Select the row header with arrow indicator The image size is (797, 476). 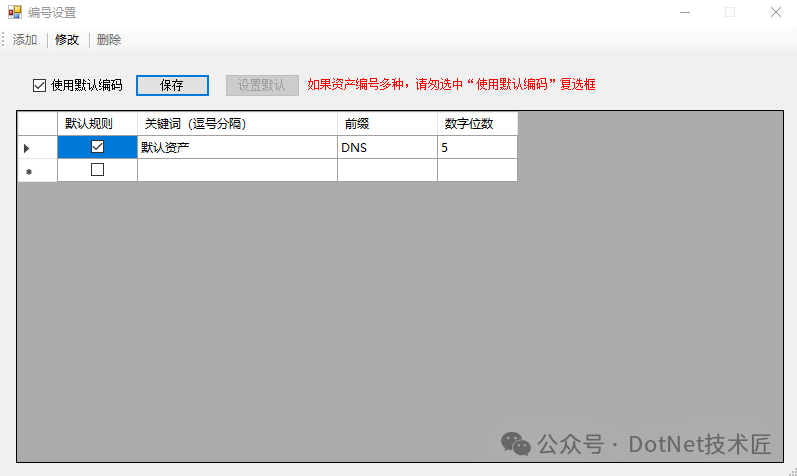click(37, 147)
